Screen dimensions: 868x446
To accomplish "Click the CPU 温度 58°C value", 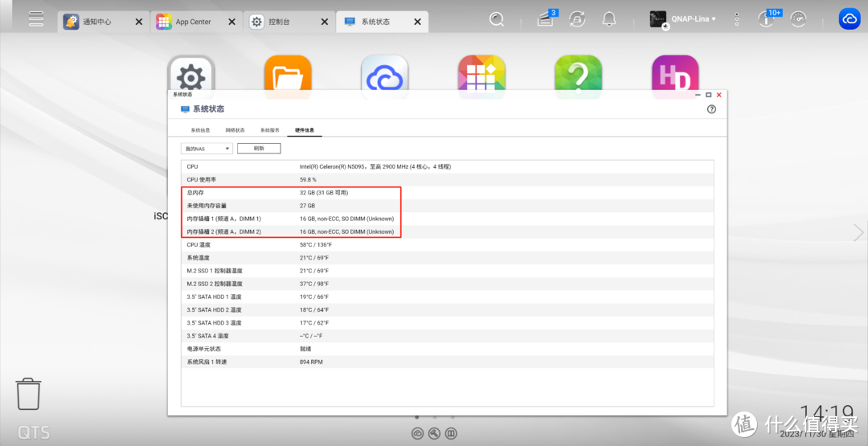I will tap(316, 244).
